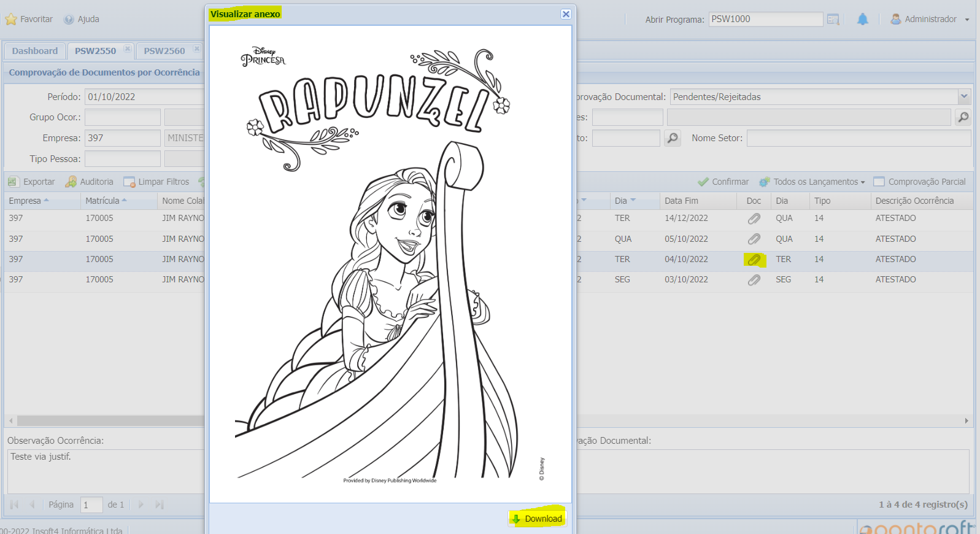Click Download button in attachment viewer

click(x=537, y=519)
